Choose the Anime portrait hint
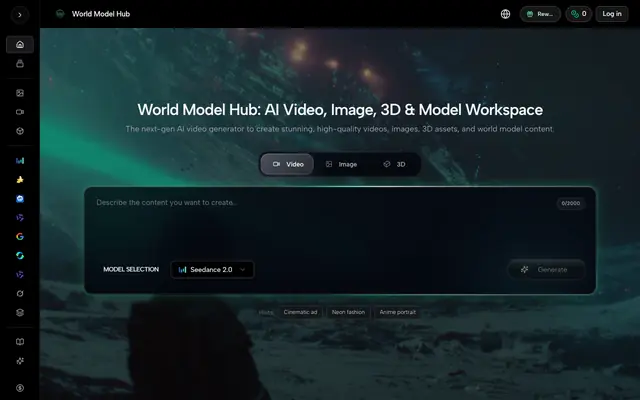The width and height of the screenshot is (640, 400). click(x=398, y=312)
